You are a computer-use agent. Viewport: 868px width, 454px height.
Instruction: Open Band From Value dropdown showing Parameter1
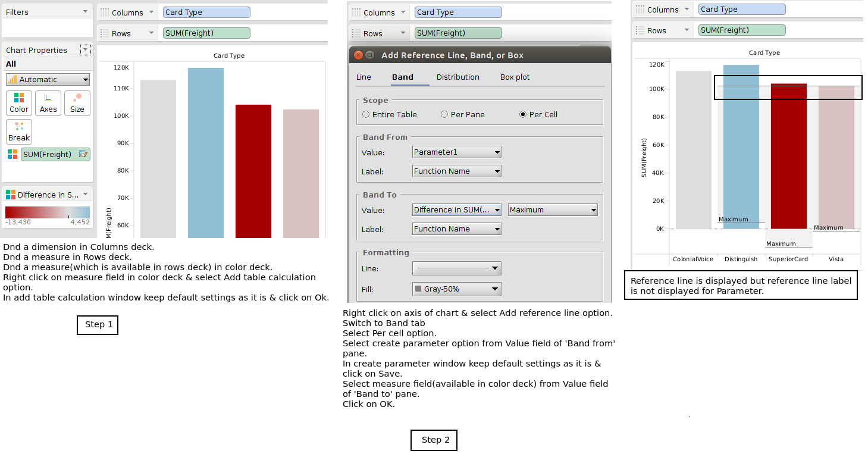point(457,152)
